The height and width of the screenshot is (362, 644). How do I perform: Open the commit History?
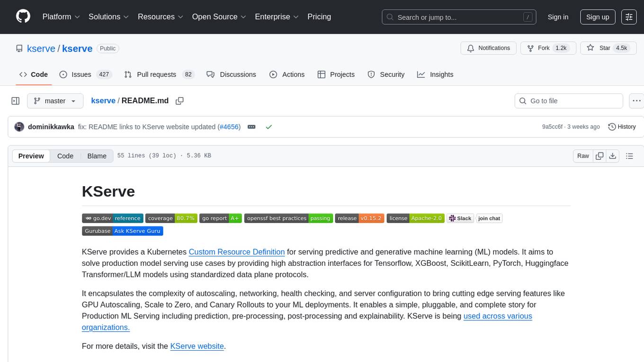pos(622,127)
